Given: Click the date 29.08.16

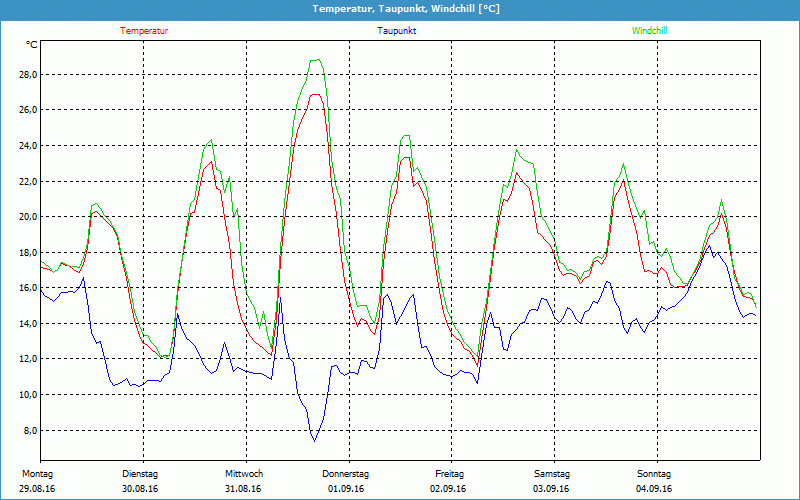Looking at the screenshot, I should pos(37,489).
